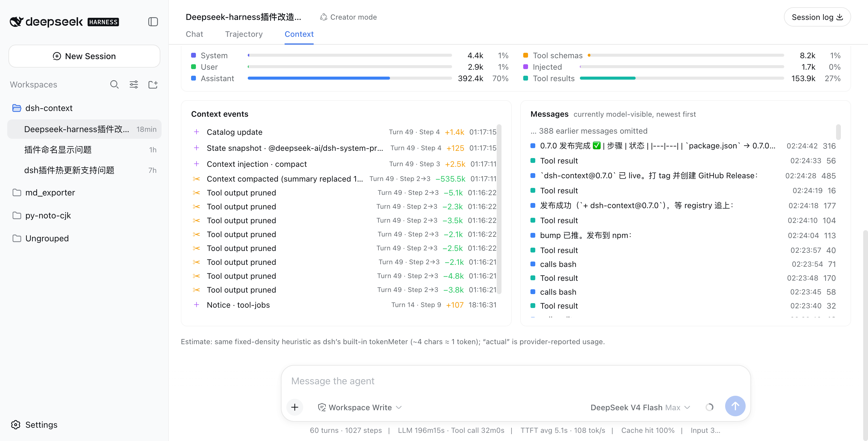Image resolution: width=868 pixels, height=441 pixels.
Task: Click the Context events scrollbar
Action: [x=499, y=209]
